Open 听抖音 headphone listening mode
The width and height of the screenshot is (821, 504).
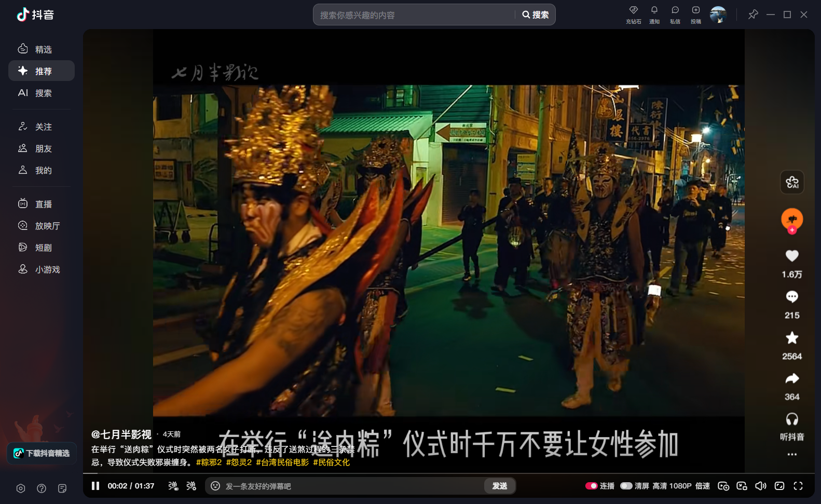[x=791, y=419]
